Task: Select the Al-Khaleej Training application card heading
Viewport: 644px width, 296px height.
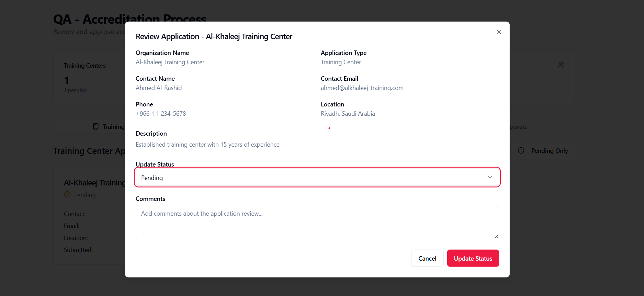Action: [x=94, y=183]
